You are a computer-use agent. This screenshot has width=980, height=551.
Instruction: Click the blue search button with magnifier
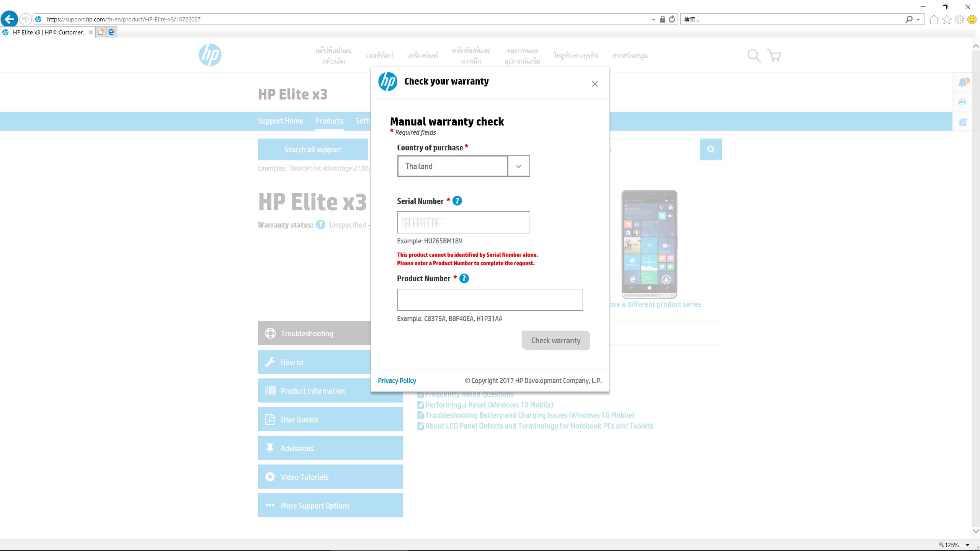pos(711,150)
